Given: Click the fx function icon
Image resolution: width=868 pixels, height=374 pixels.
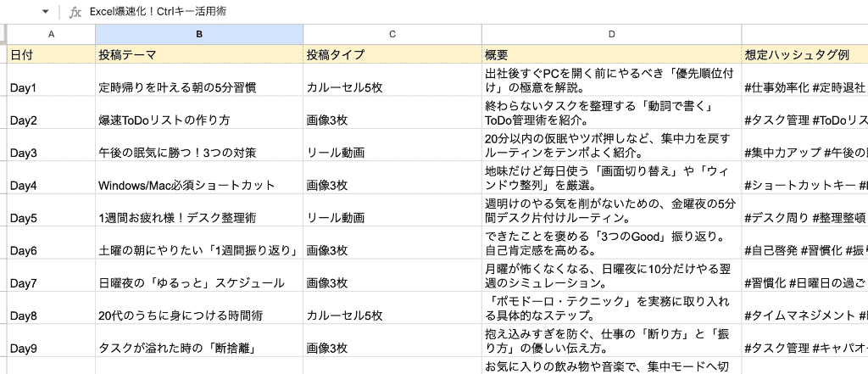Looking at the screenshot, I should pyautogui.click(x=75, y=12).
